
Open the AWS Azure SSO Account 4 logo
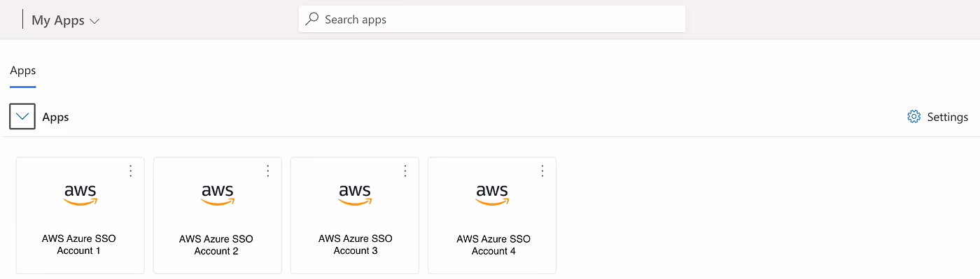492,195
